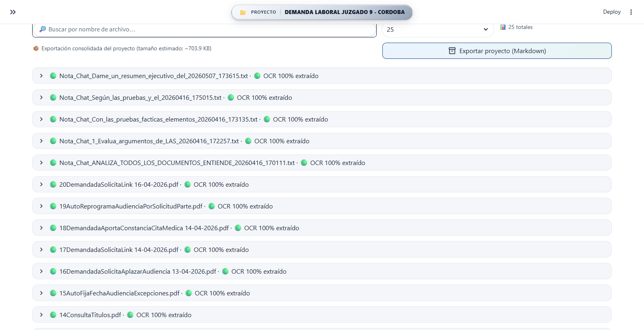Screen dimensions: 644x330
Task: Click the archive icon in export button
Action: click(452, 51)
